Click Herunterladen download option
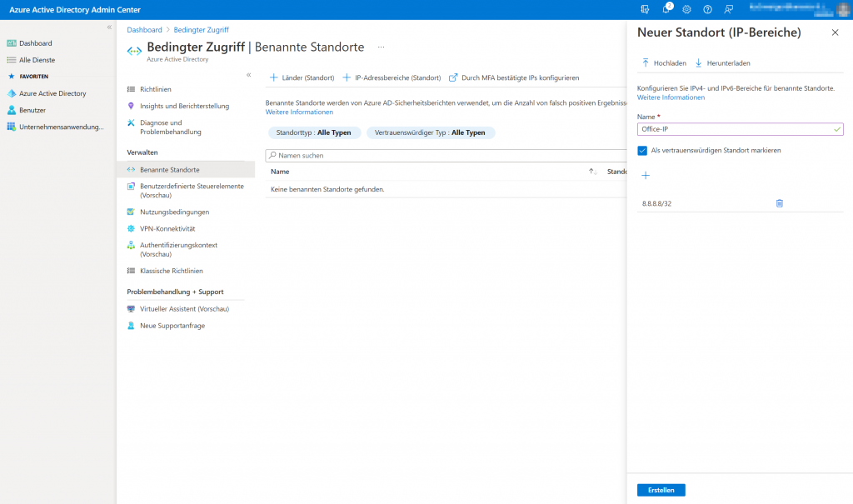 pos(721,63)
